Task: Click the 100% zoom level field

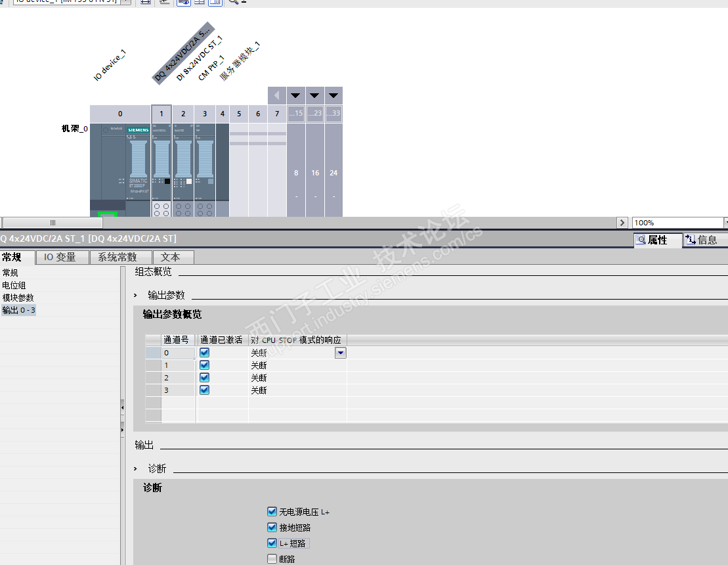Action: tap(677, 223)
